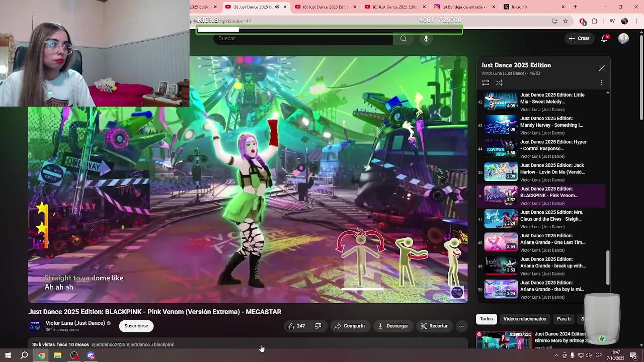Toggle playlist loop icon
Image resolution: width=644 pixels, height=362 pixels.
(x=486, y=82)
